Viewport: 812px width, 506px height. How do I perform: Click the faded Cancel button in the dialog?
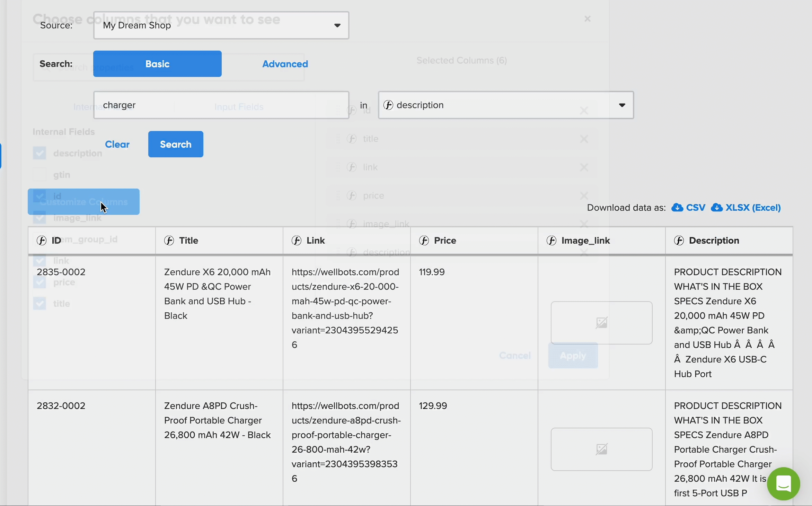(515, 356)
